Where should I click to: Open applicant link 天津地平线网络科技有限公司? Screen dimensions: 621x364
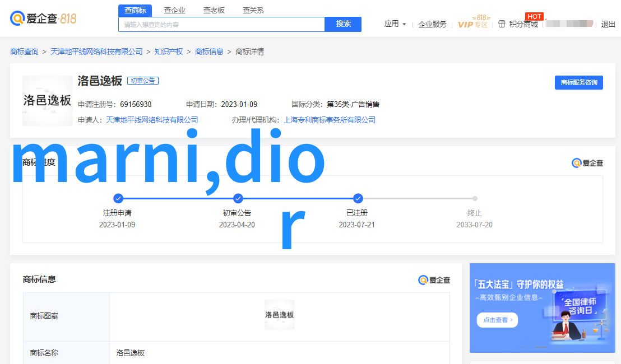[152, 120]
